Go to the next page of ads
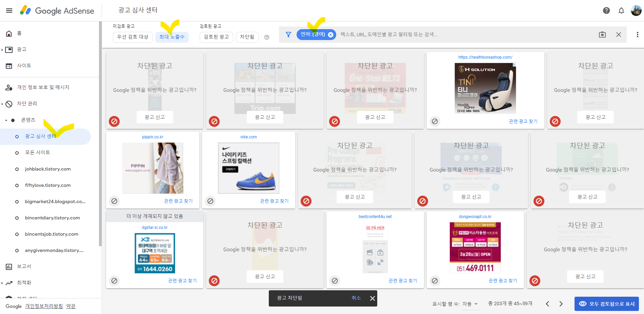 (561, 304)
